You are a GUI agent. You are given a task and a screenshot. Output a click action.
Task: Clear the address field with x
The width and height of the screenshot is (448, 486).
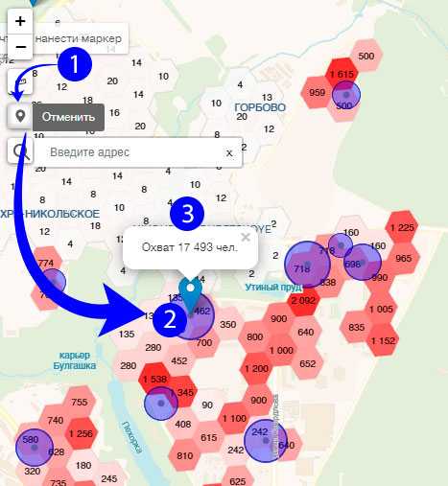229,152
